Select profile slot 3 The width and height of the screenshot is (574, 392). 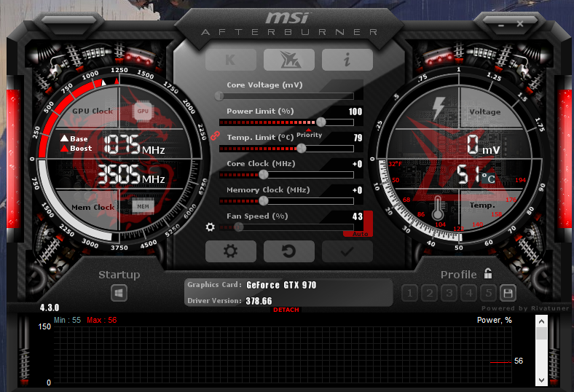(449, 293)
